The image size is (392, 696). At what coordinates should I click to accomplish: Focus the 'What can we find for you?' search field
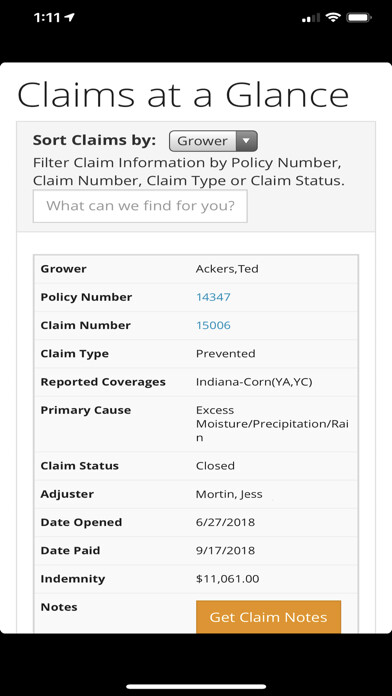(x=140, y=206)
